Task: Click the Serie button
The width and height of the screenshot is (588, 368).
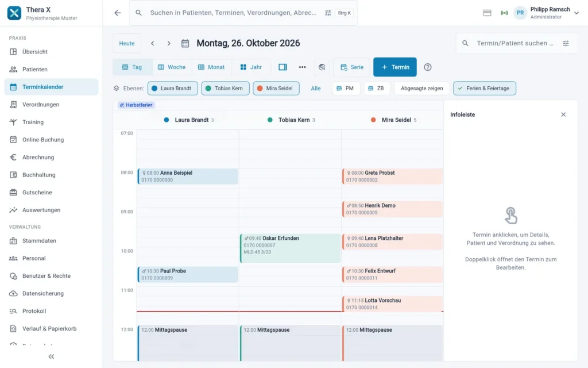Action: pyautogui.click(x=352, y=67)
